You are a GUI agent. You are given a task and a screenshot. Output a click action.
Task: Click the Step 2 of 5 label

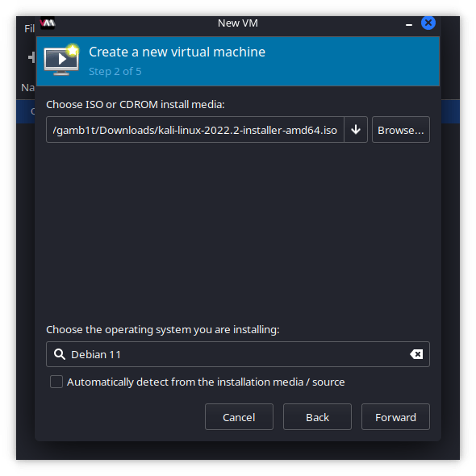pyautogui.click(x=115, y=72)
